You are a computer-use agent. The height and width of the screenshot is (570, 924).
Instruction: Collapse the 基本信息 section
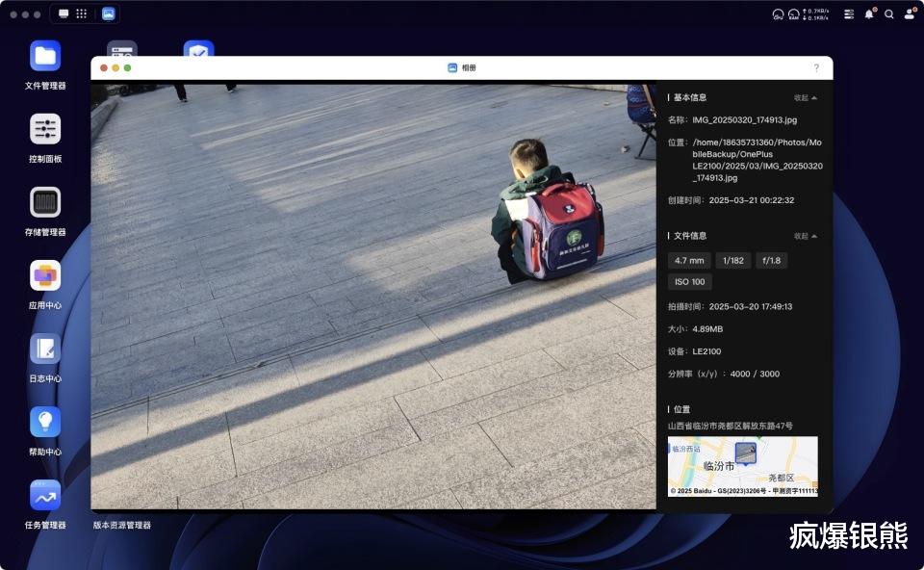(x=805, y=98)
